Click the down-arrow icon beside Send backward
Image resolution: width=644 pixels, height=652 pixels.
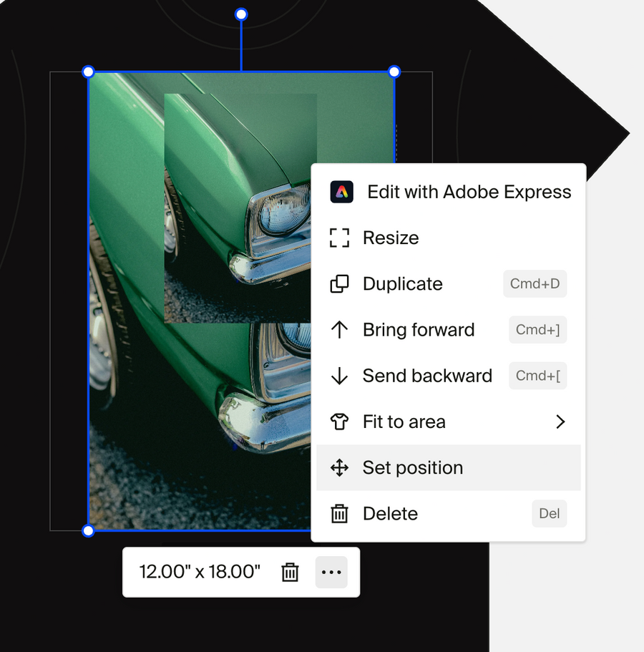click(x=339, y=375)
